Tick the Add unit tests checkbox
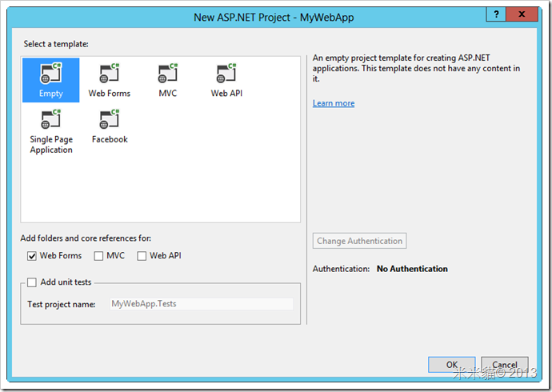 point(32,282)
